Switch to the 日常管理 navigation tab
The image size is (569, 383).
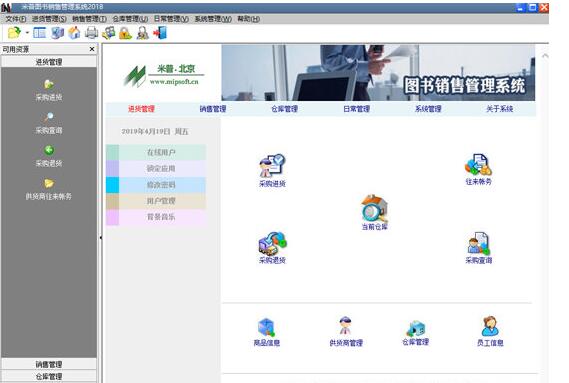click(356, 109)
